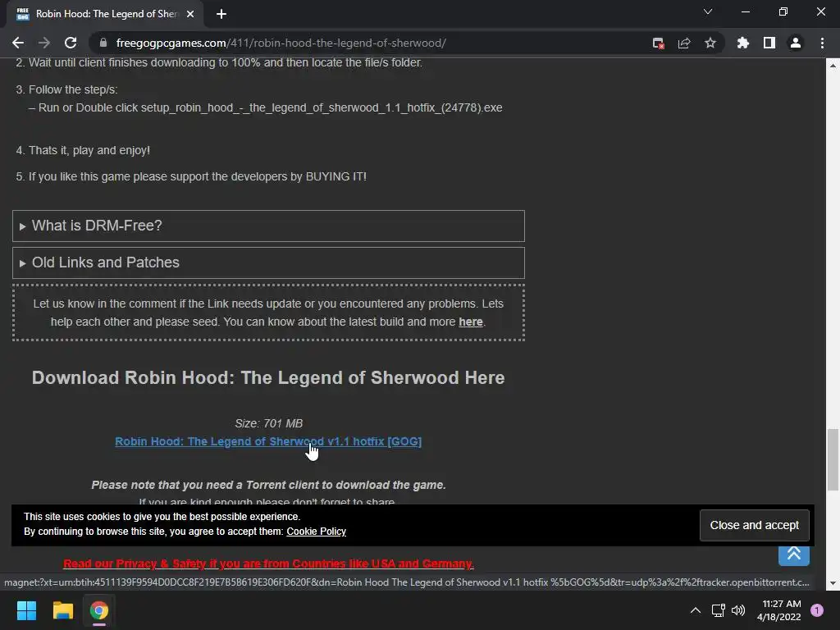Open the blocked pop-up indicator icon
The image size is (840, 630).
(x=658, y=43)
